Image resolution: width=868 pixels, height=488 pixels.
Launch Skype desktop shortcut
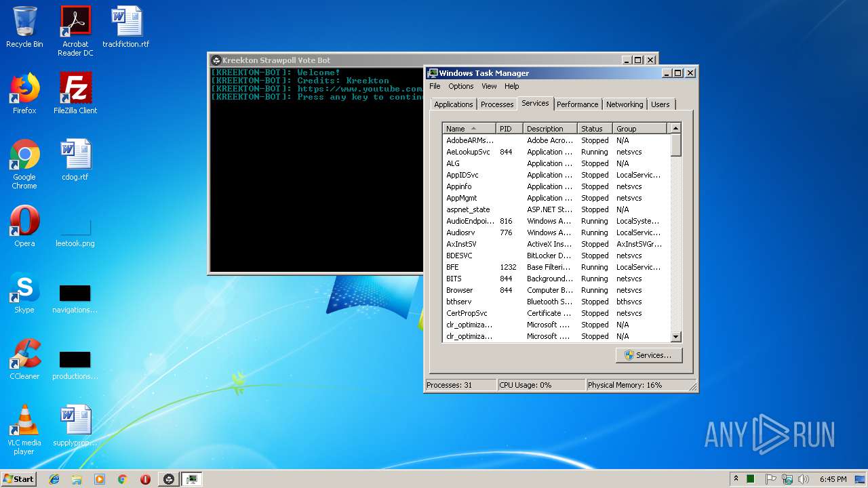click(24, 293)
